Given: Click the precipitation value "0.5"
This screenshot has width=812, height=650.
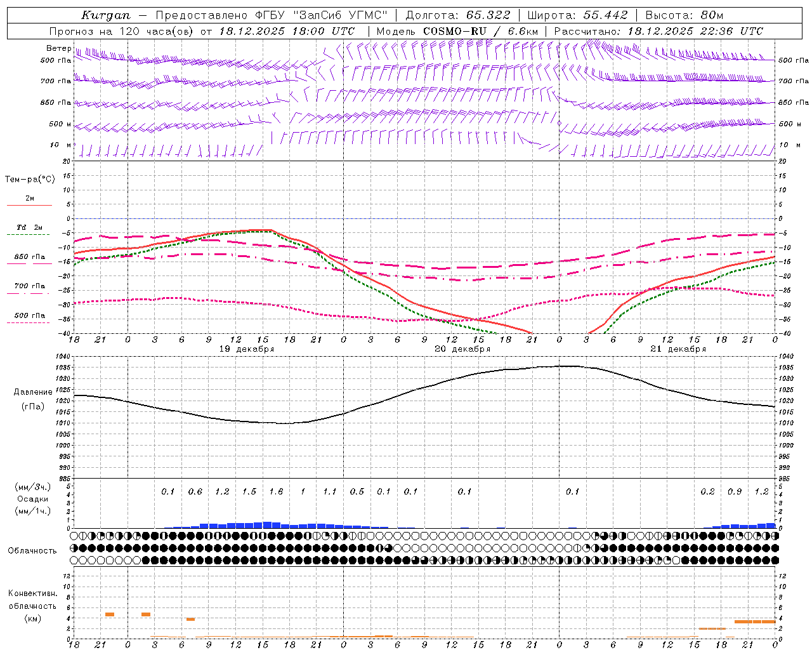Looking at the screenshot, I should [x=357, y=492].
